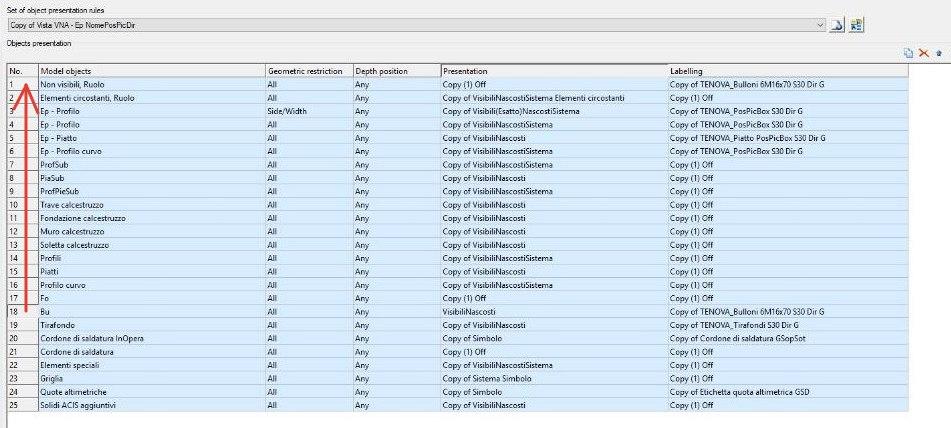Viewport: 951px width, 428px height.
Task: Click the edit button right of the rules dropdown
Action: [838, 25]
